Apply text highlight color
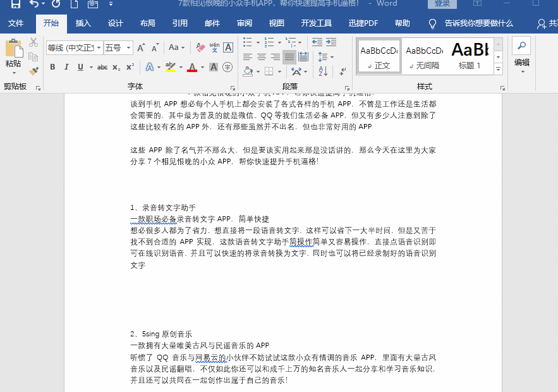558x392 pixels. coord(171,67)
